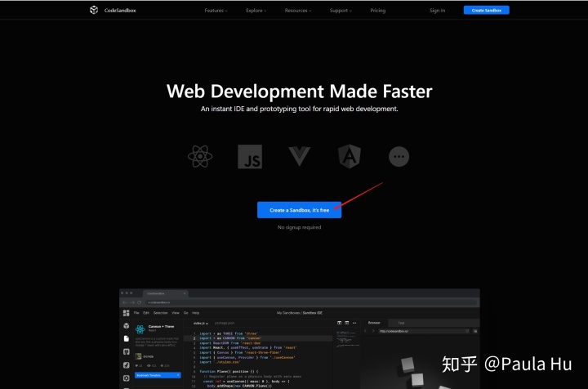Open the Go menu in IDE preview

coord(185,313)
